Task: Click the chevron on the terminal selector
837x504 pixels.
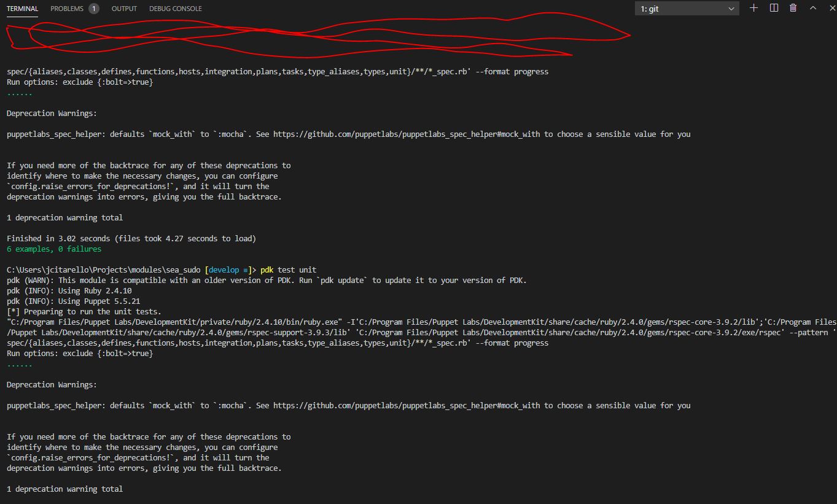Action: (x=732, y=8)
